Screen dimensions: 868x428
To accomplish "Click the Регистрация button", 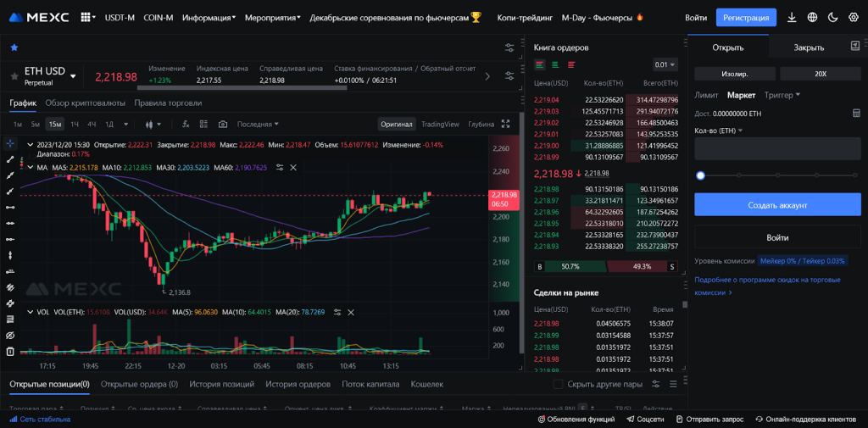I will [746, 18].
